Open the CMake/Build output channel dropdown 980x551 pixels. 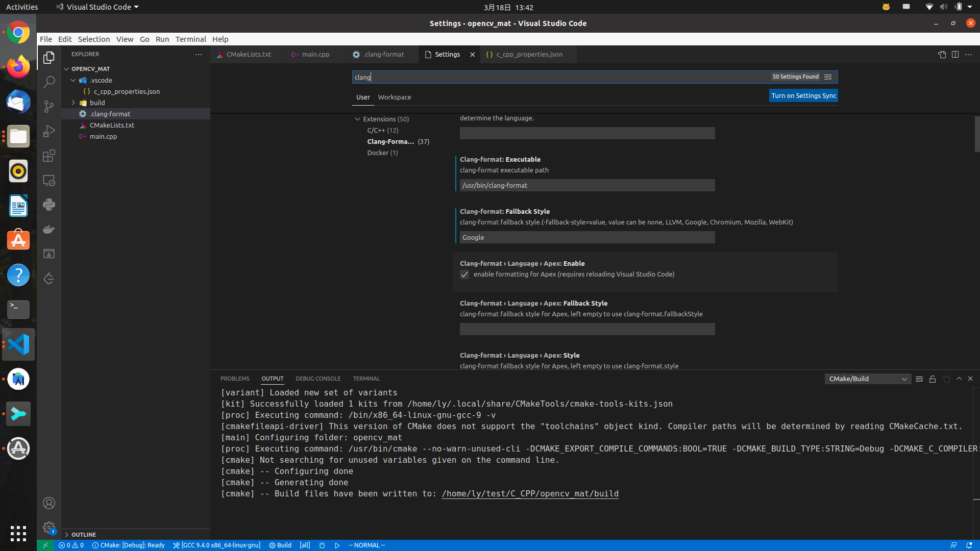tap(868, 379)
